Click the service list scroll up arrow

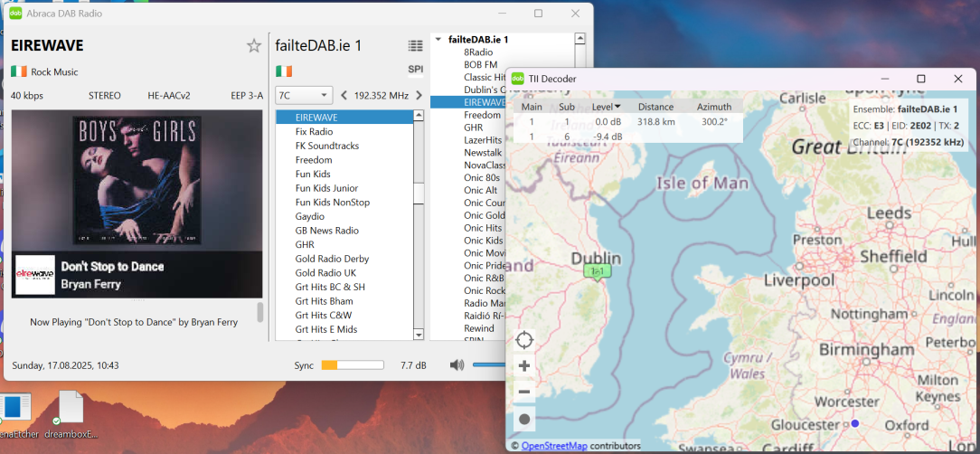point(419,115)
